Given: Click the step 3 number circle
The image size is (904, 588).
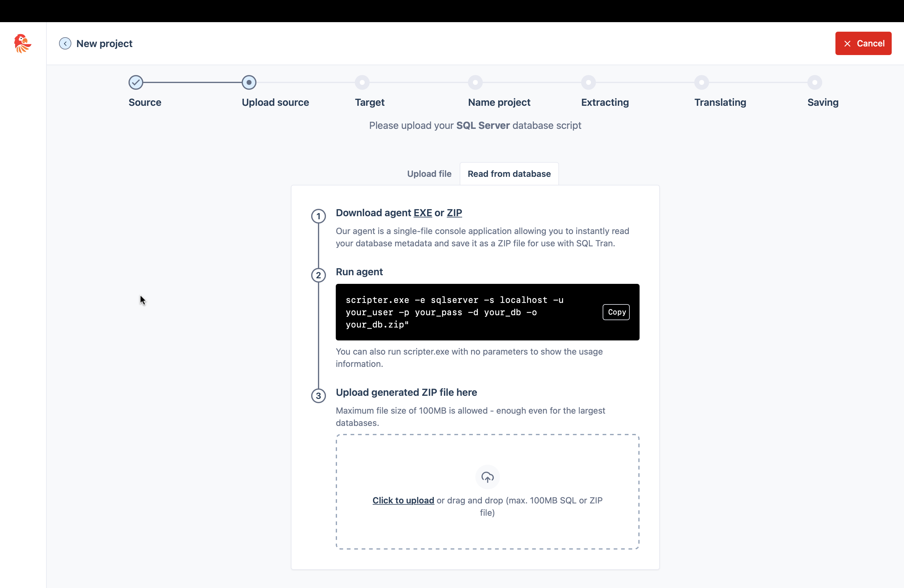Looking at the screenshot, I should pyautogui.click(x=318, y=396).
